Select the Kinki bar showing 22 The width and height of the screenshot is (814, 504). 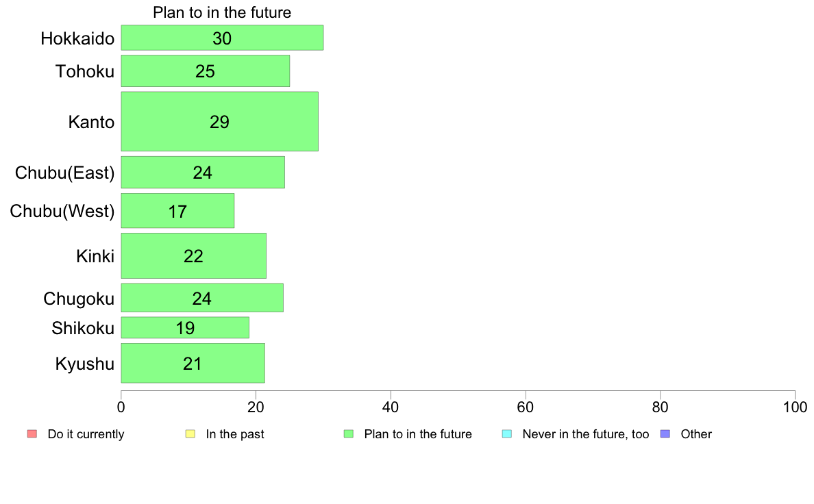tap(194, 256)
